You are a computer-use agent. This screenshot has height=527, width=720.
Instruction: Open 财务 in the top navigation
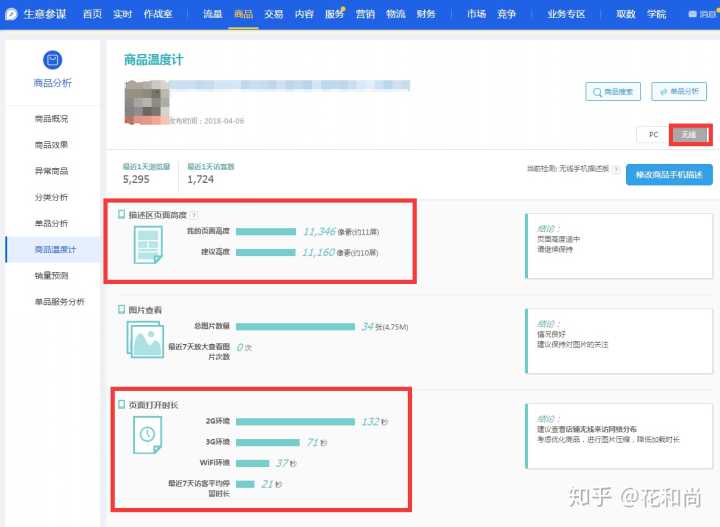point(426,14)
